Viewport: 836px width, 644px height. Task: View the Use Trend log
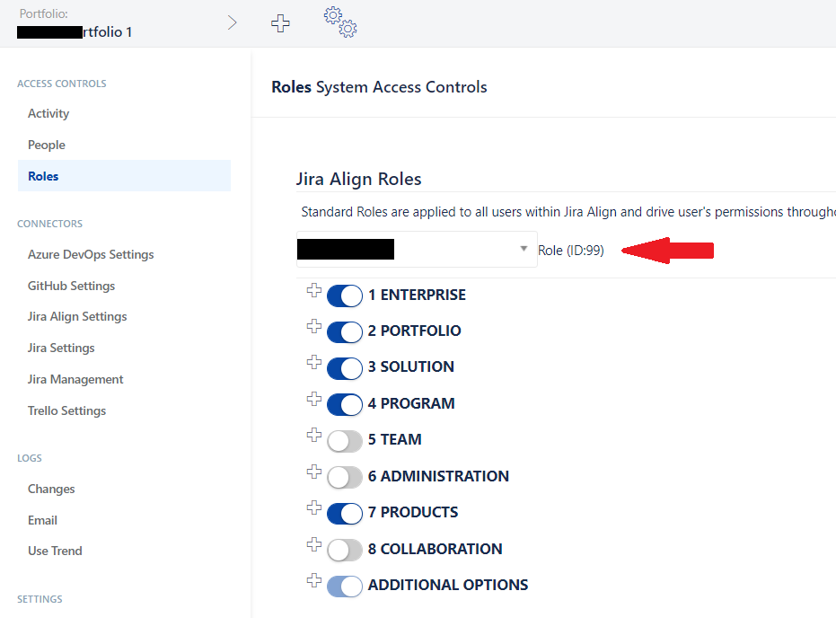pyautogui.click(x=55, y=551)
